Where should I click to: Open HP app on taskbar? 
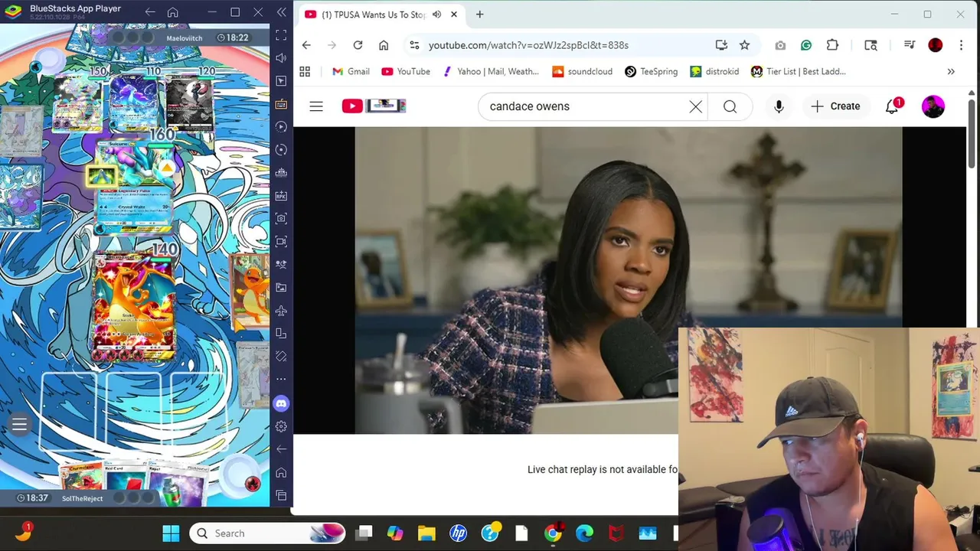(x=459, y=533)
